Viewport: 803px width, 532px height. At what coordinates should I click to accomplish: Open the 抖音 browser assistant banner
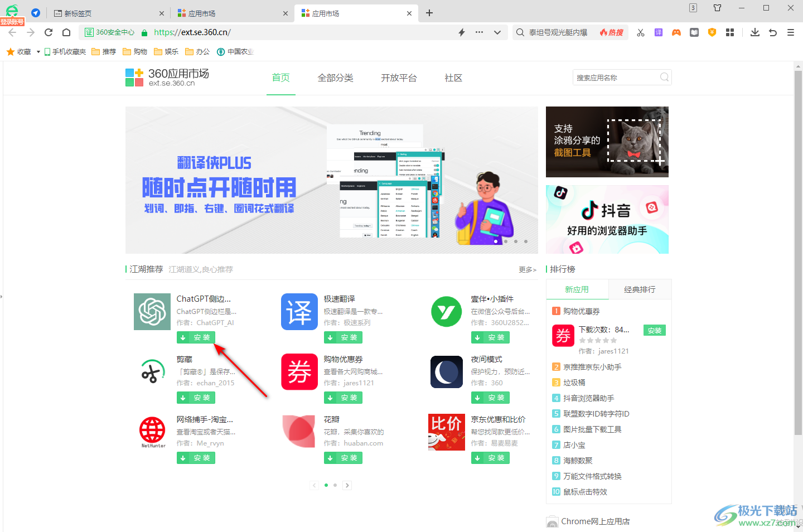coord(607,219)
